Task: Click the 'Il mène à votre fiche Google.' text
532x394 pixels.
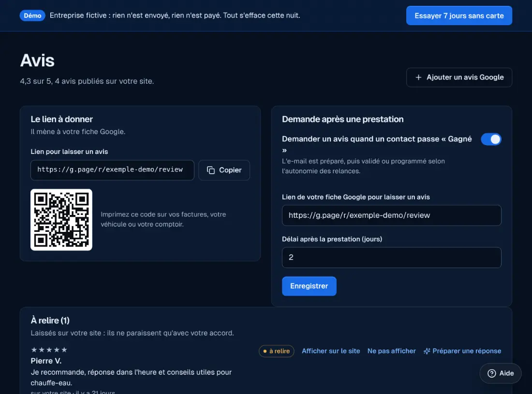Action: click(78, 132)
